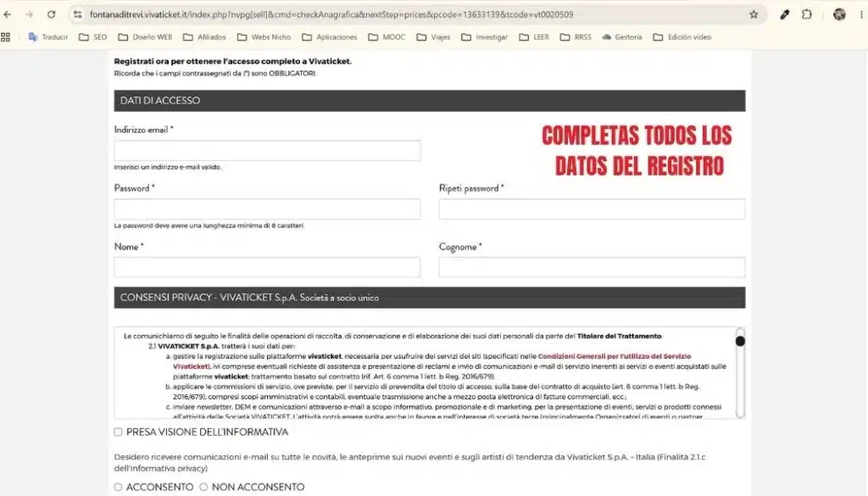Open the browser profile avatar
868x496 pixels.
click(839, 14)
